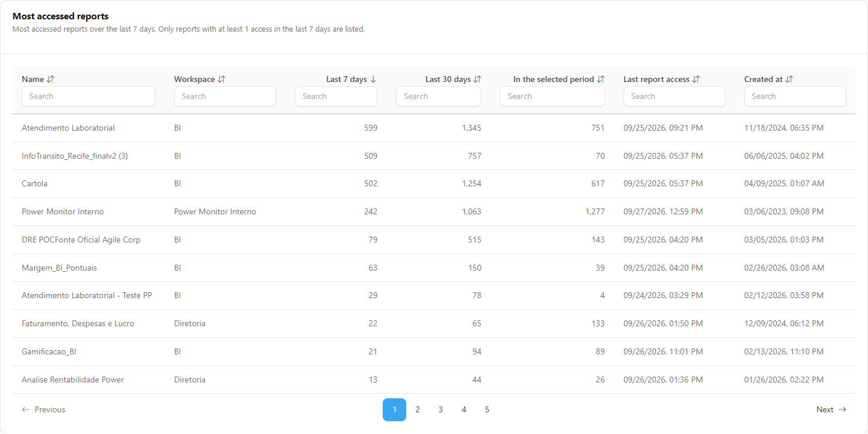Click sort icon for In the selected period
This screenshot has height=434, width=868.
coord(600,79)
